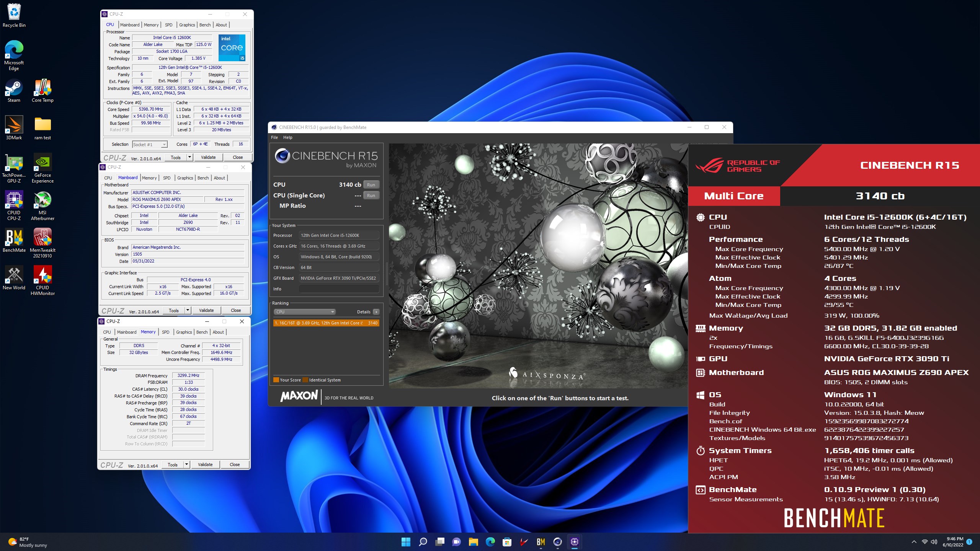Click the Core Speed value 5398.70 MHz
Image resolution: width=980 pixels, height=551 pixels.
[x=151, y=109]
